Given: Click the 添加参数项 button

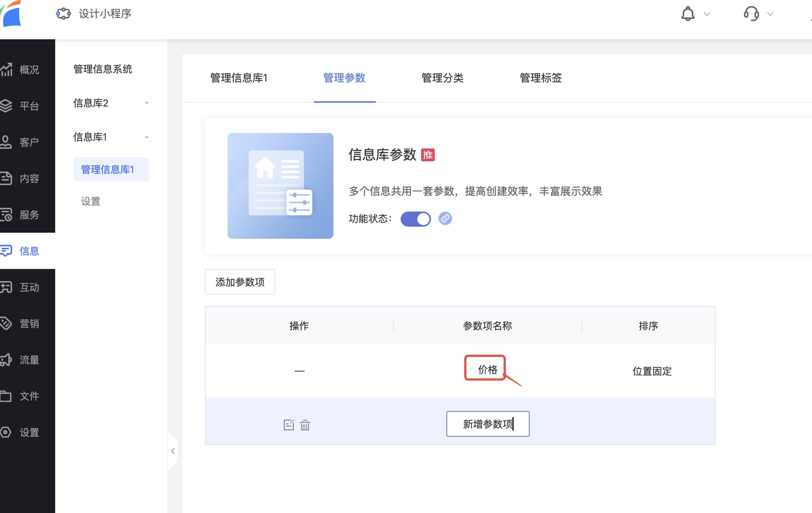Looking at the screenshot, I should click(x=240, y=282).
